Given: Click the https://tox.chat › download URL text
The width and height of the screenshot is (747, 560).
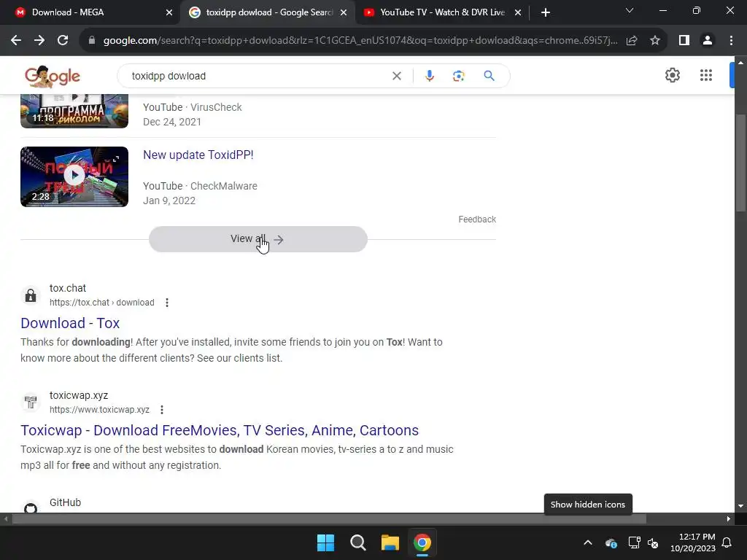Looking at the screenshot, I should (x=102, y=303).
